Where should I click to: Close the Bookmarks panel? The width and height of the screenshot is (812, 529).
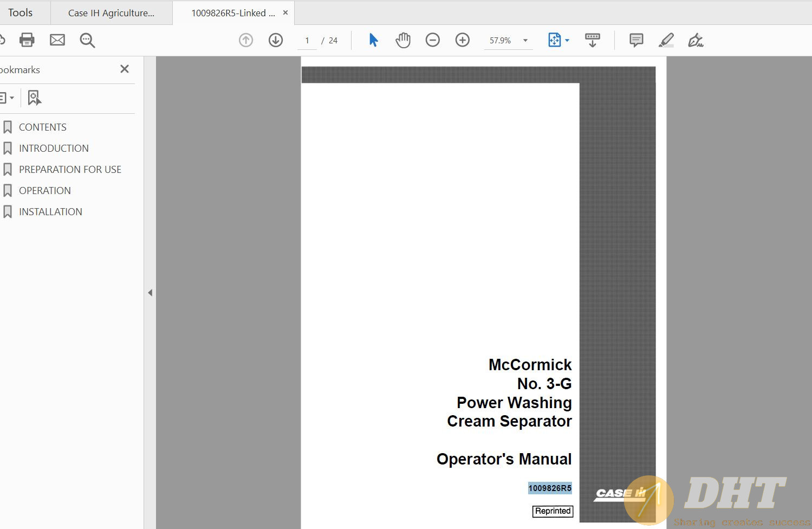[x=125, y=69]
